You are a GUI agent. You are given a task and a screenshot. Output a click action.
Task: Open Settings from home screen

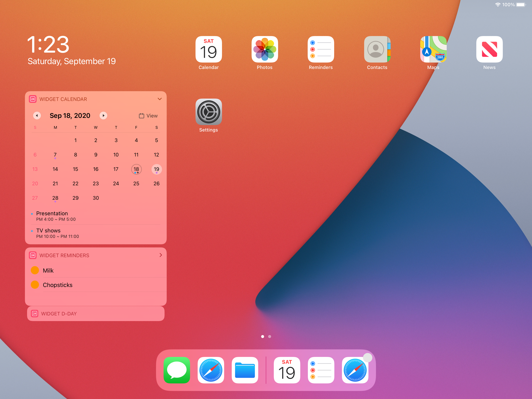point(209,112)
